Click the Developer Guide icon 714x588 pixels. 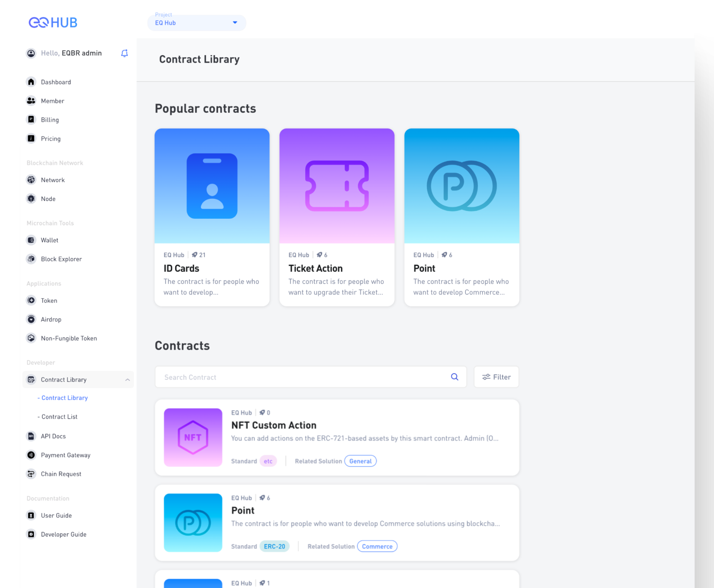pyautogui.click(x=31, y=534)
